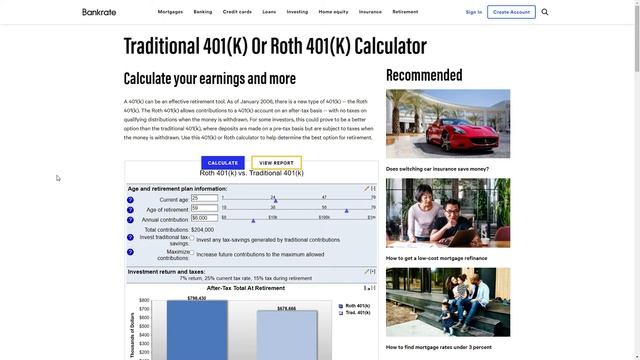Click '7% return, 25% current tax rate' summary

pos(246,278)
